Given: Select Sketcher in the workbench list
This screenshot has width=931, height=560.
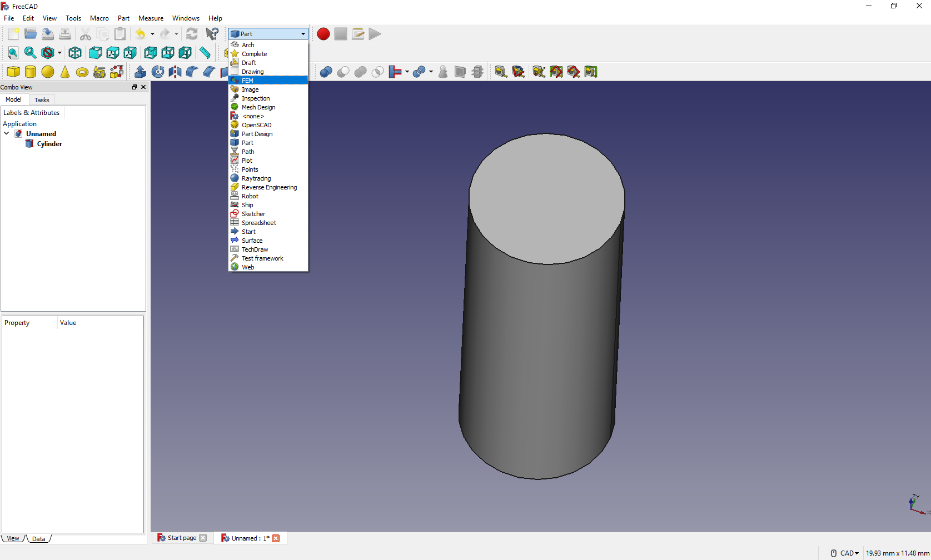Looking at the screenshot, I should point(253,214).
